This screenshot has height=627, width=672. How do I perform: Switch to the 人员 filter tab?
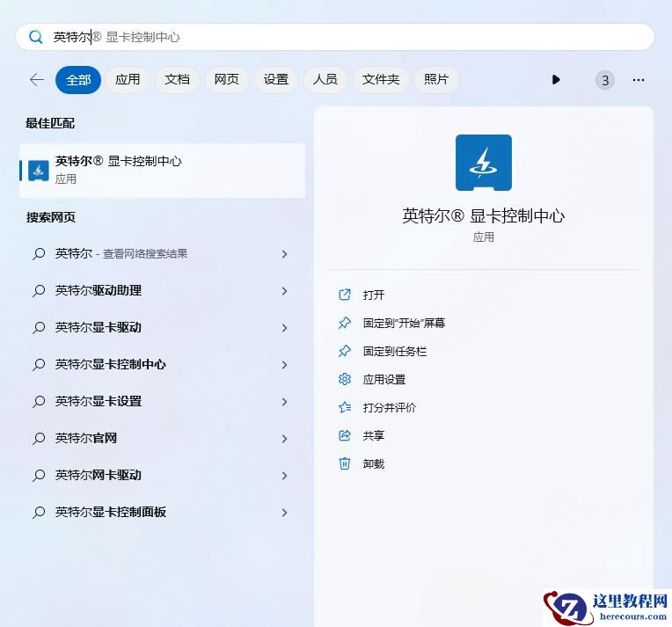(x=325, y=80)
